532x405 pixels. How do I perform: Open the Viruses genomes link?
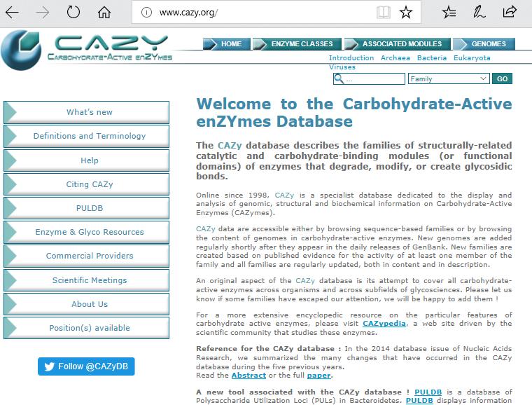coord(342,67)
